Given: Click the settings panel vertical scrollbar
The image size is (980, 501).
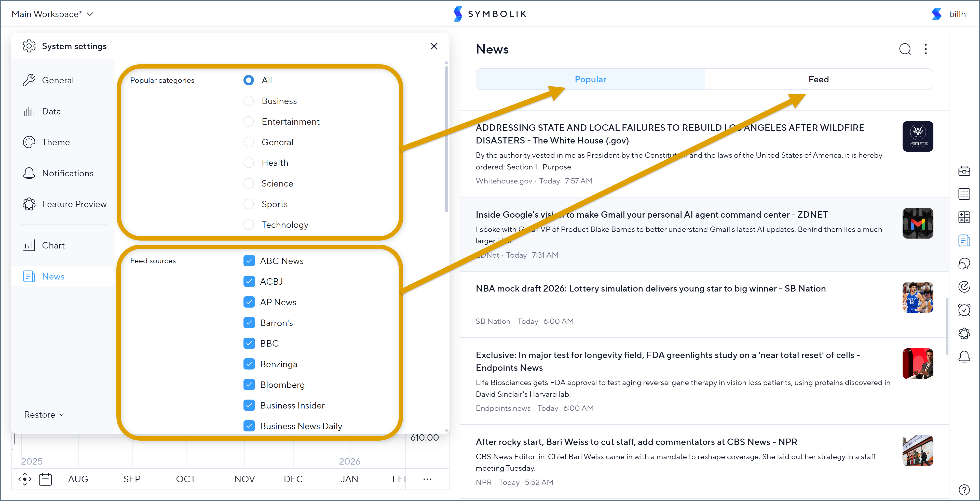Looking at the screenshot, I should coord(446,139).
